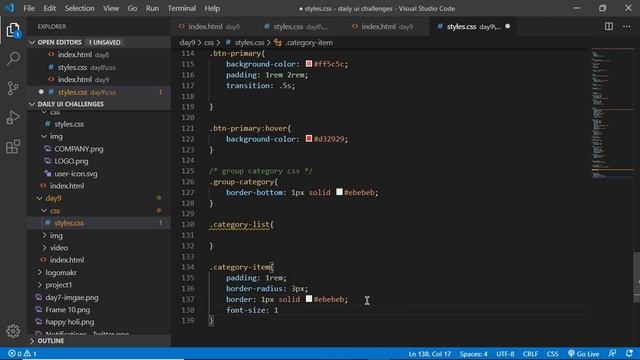Open the View menu
This screenshot has width=640, height=360.
coord(111,8)
